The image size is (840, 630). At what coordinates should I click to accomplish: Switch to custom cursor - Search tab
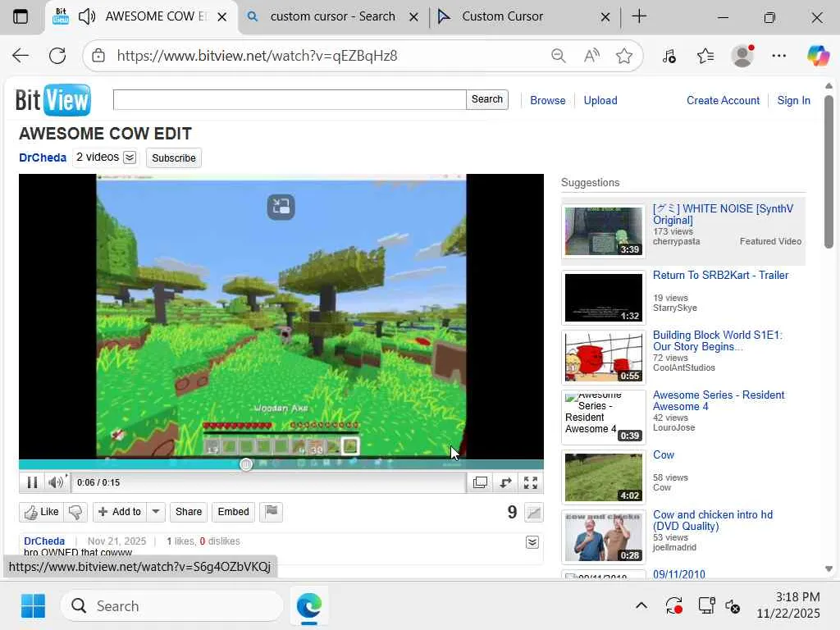(332, 16)
